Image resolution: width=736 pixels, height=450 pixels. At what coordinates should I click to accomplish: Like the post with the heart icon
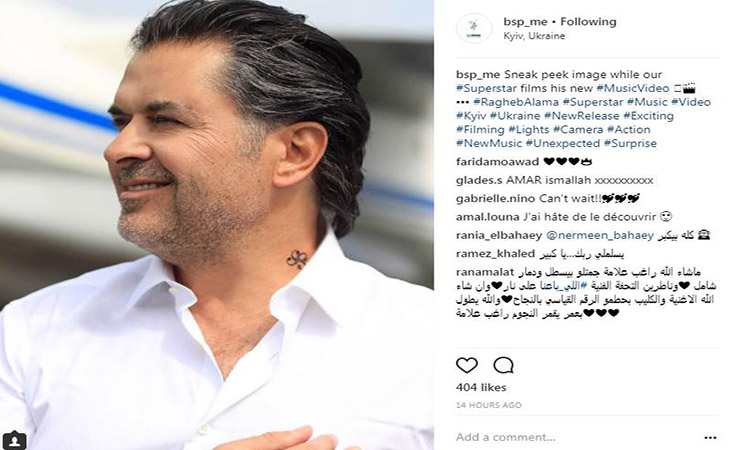pos(467,365)
